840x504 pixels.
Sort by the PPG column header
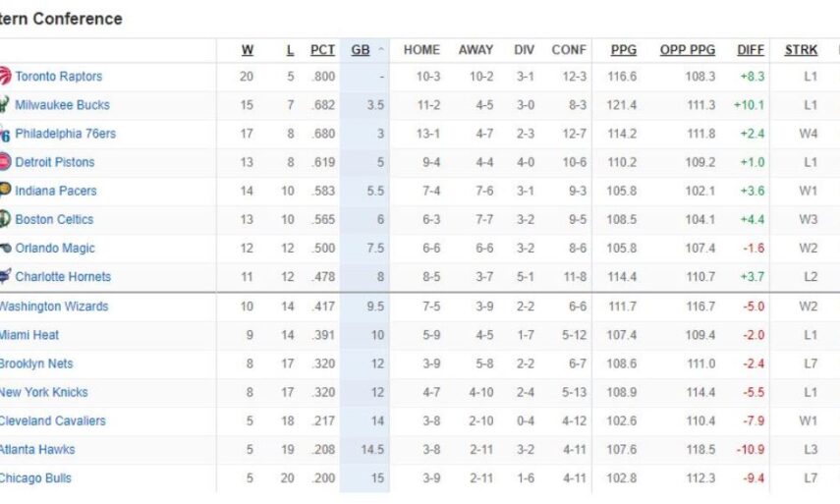[x=623, y=50]
